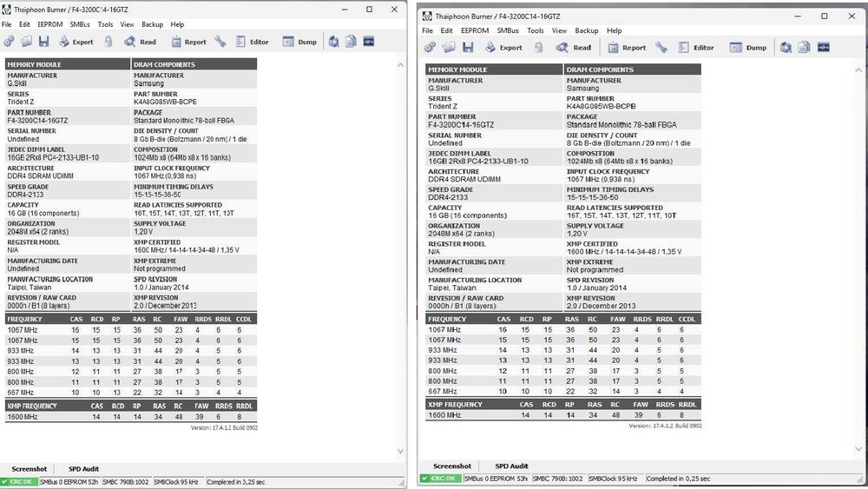Click the Thaiphoon Burner title bar icon in right window
Screen dimensions: 868x489
[427, 16]
